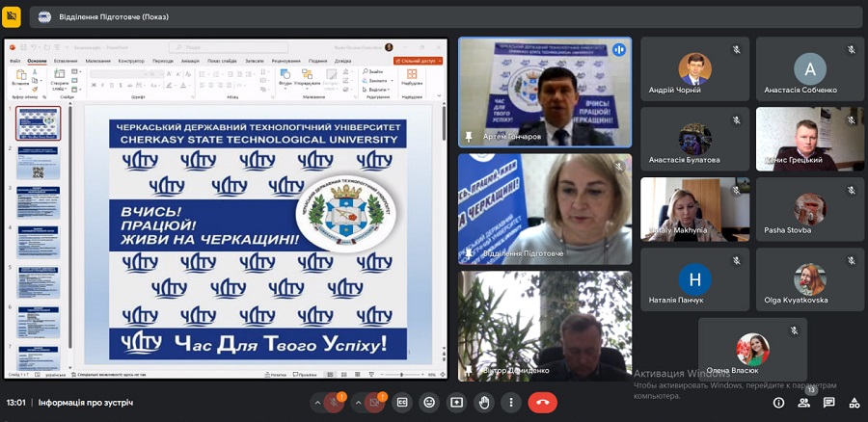The height and width of the screenshot is (422, 868).
Task: Click the Спільний доступ share button
Action: point(418,61)
